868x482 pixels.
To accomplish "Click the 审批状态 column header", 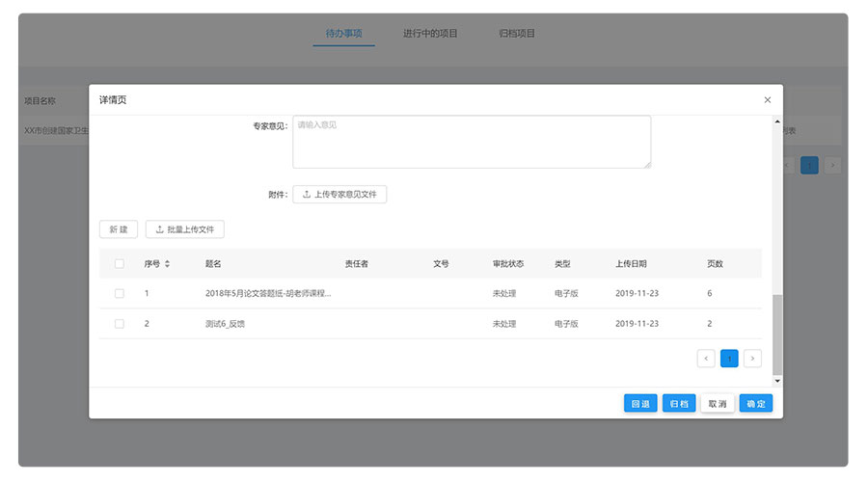I will click(x=508, y=264).
